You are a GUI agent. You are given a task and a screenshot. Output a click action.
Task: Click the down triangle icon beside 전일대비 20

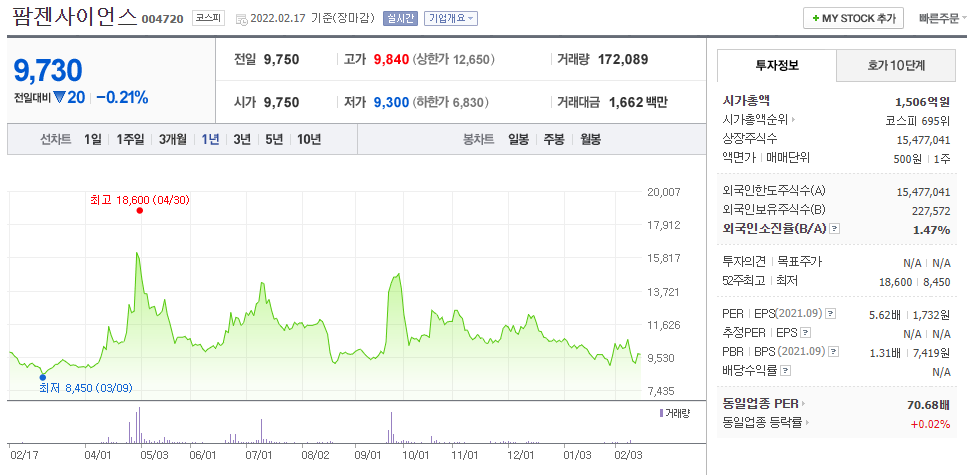click(59, 97)
